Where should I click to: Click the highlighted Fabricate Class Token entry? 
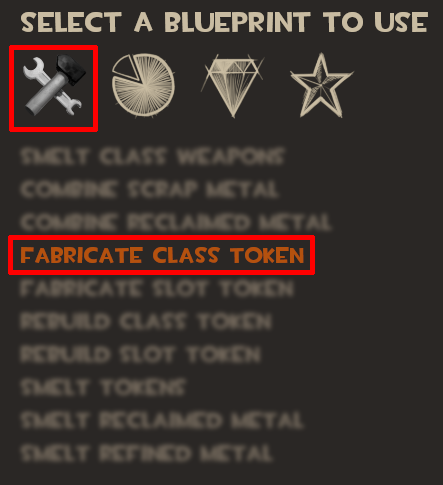click(x=162, y=255)
